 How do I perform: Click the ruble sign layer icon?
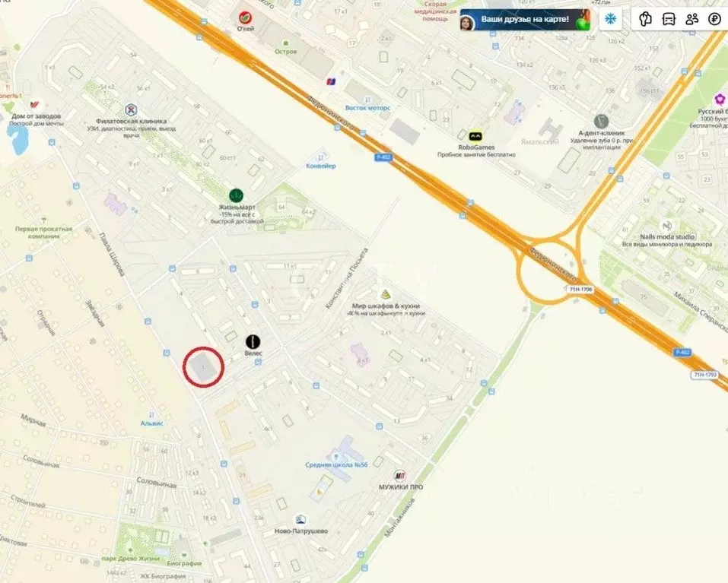pos(714,19)
